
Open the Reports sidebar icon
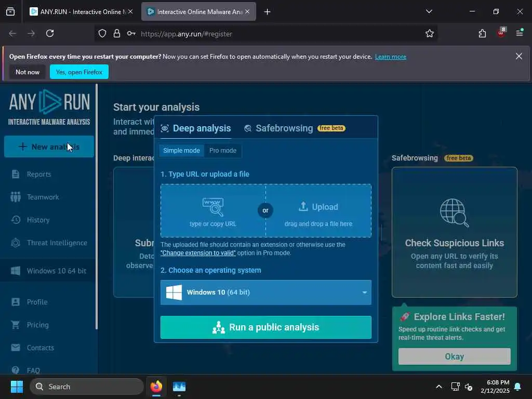click(16, 174)
